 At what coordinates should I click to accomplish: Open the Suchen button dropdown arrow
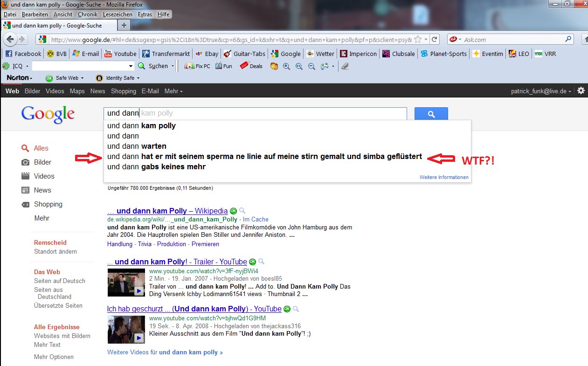pyautogui.click(x=173, y=66)
